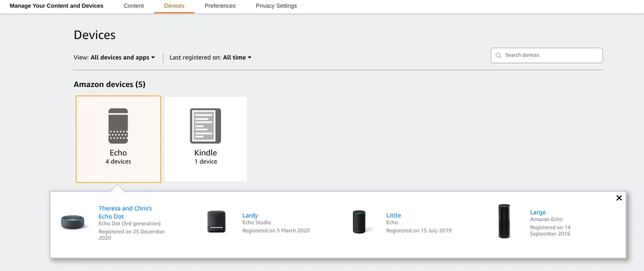644x271 pixels.
Task: Click the 'Echo Studio' model text
Action: point(256,223)
